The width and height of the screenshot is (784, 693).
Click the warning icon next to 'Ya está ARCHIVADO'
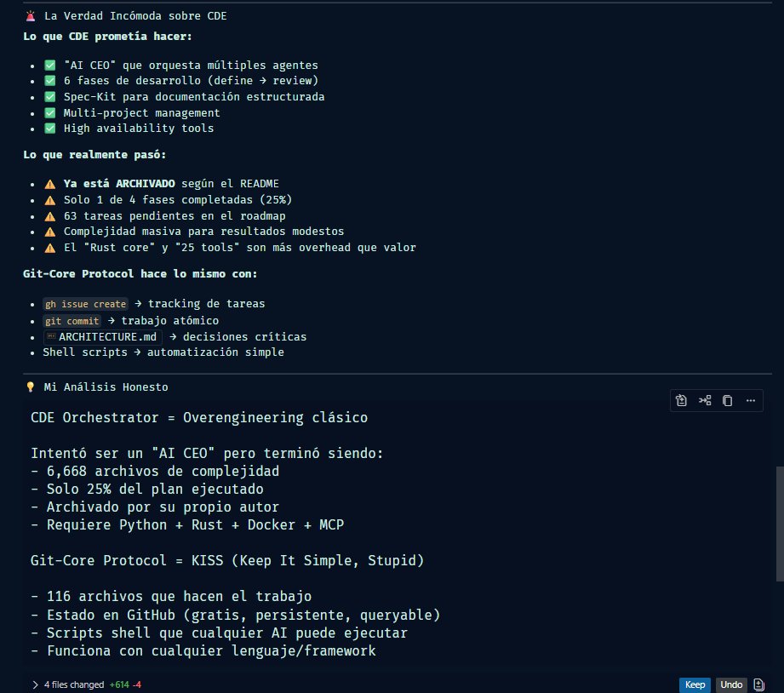pyautogui.click(x=49, y=183)
